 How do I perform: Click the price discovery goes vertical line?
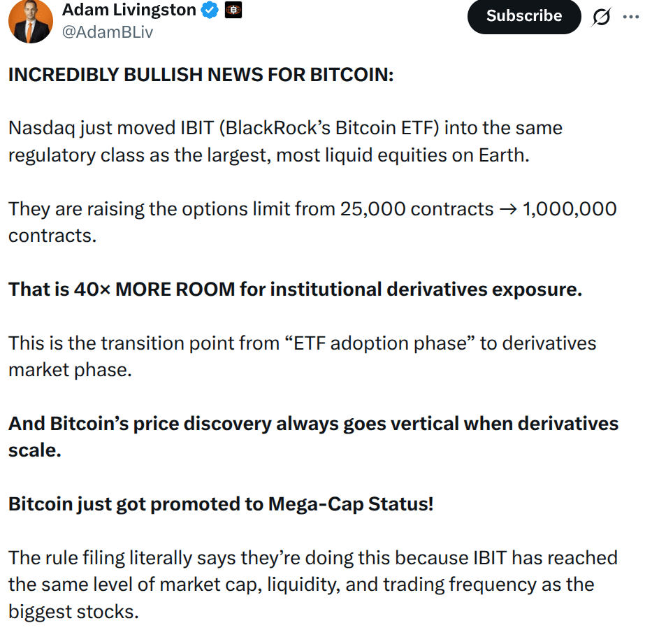click(314, 423)
